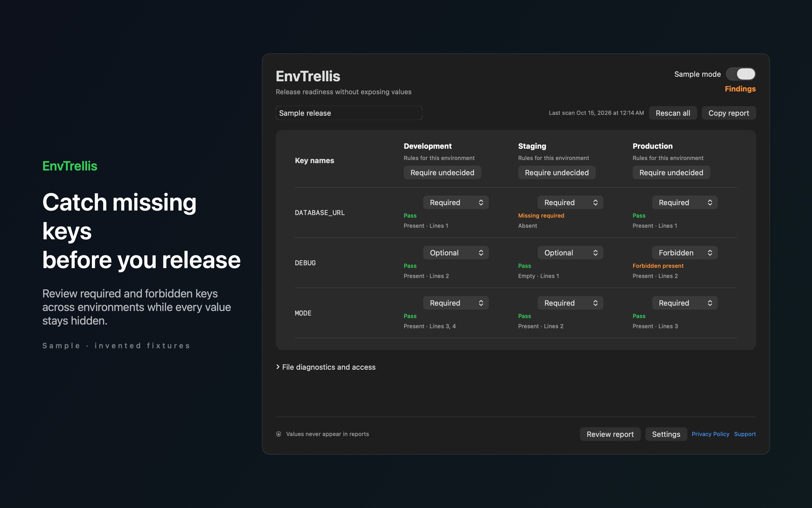Viewport: 812px width, 508px height.
Task: Click Present · Lines 3, 4 under MODE
Action: click(x=429, y=326)
